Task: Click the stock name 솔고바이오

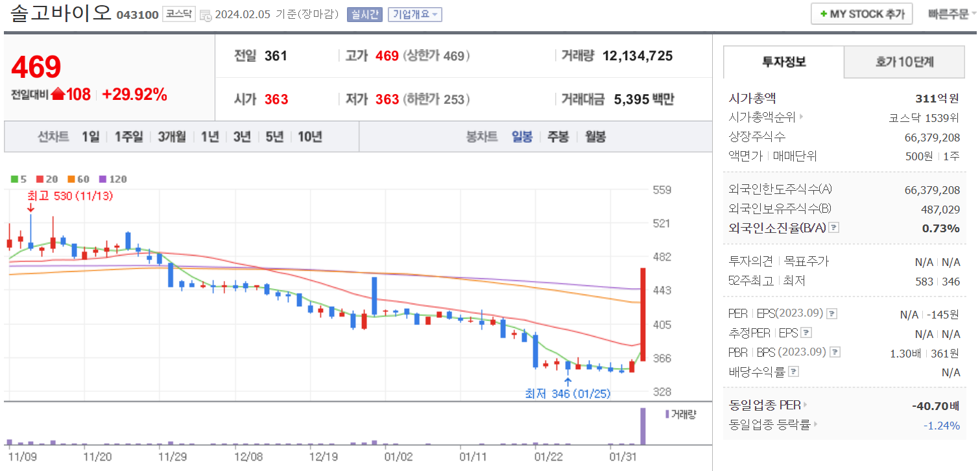Action: coord(60,13)
